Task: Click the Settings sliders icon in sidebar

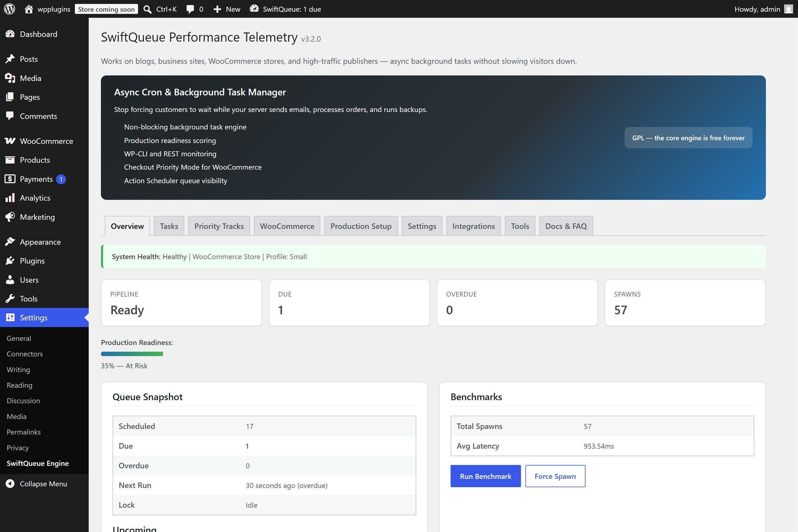Action: [x=10, y=317]
